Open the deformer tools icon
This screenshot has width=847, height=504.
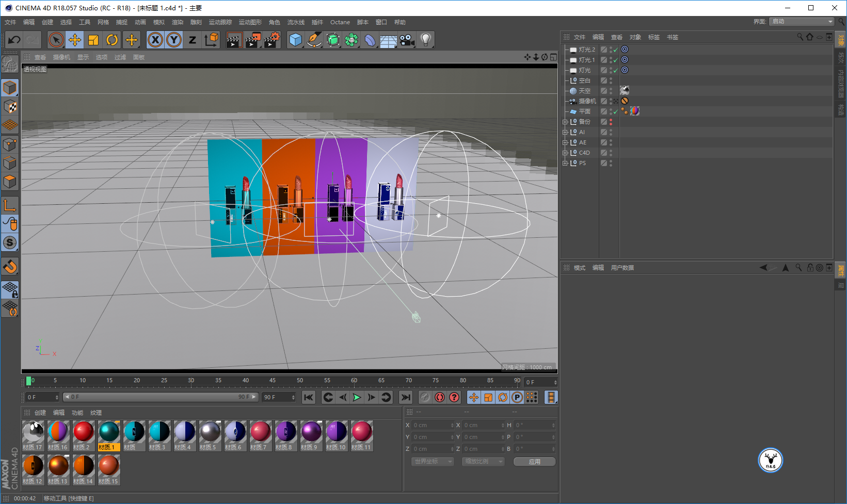coord(370,40)
